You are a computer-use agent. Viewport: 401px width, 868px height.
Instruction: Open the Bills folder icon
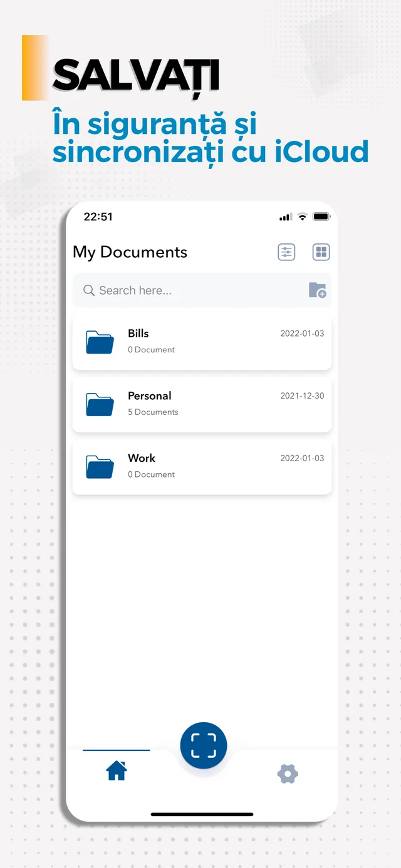click(100, 342)
